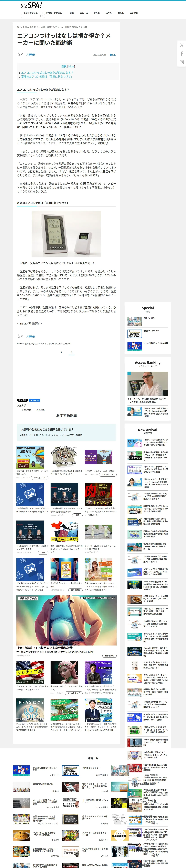This screenshot has height=868, width=186.
Task: Open thermometer hygrometer article image
Action: coord(66,234)
